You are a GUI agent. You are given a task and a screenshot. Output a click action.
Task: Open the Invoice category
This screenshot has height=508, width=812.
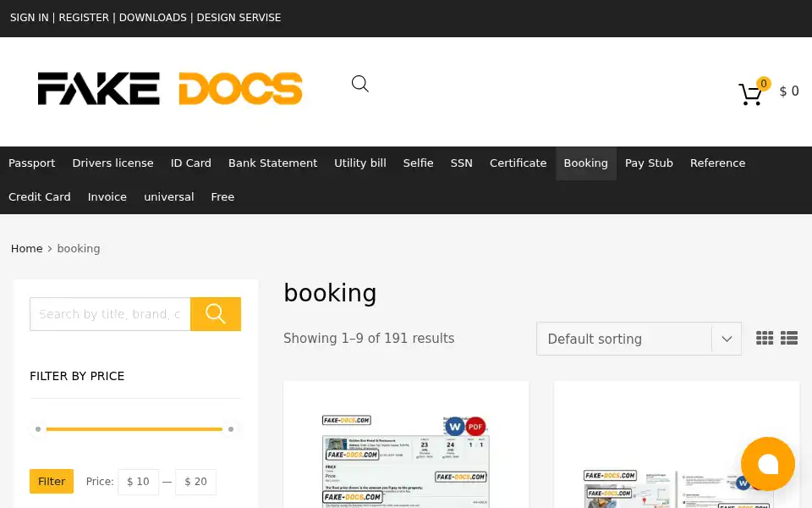(107, 197)
